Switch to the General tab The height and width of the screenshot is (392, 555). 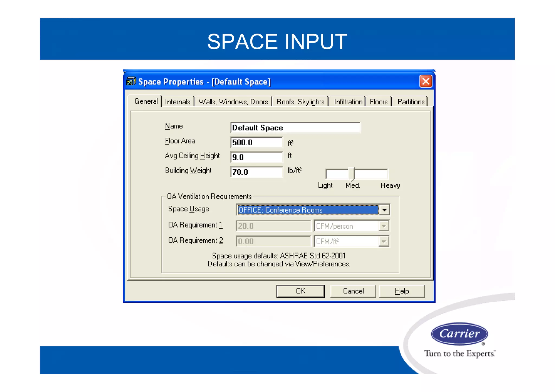pyautogui.click(x=146, y=101)
